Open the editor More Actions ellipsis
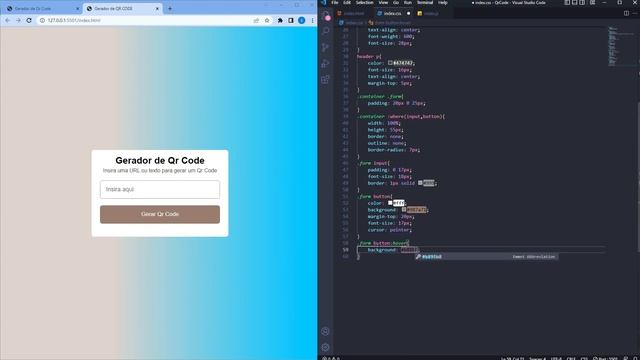This screenshot has width=640, height=360. (x=635, y=13)
